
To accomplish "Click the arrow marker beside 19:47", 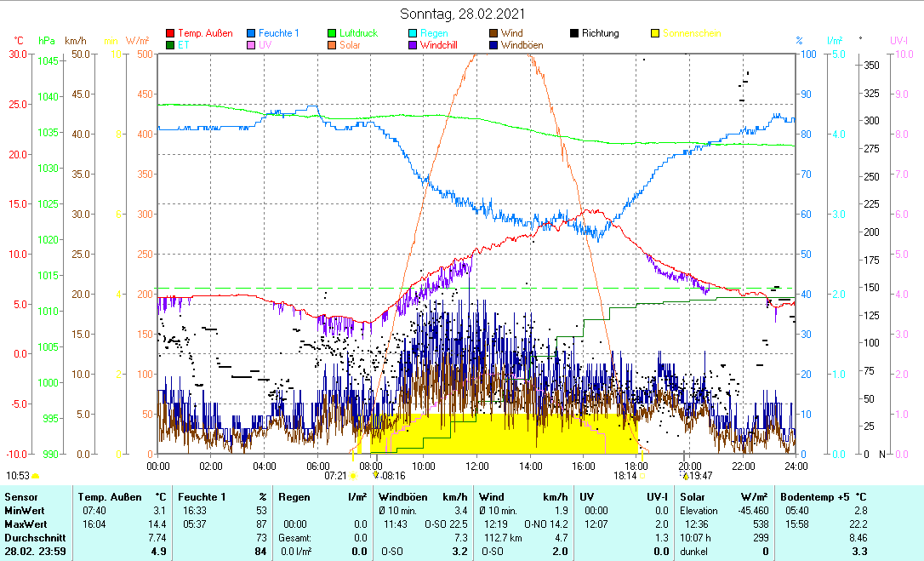I will coord(685,476).
